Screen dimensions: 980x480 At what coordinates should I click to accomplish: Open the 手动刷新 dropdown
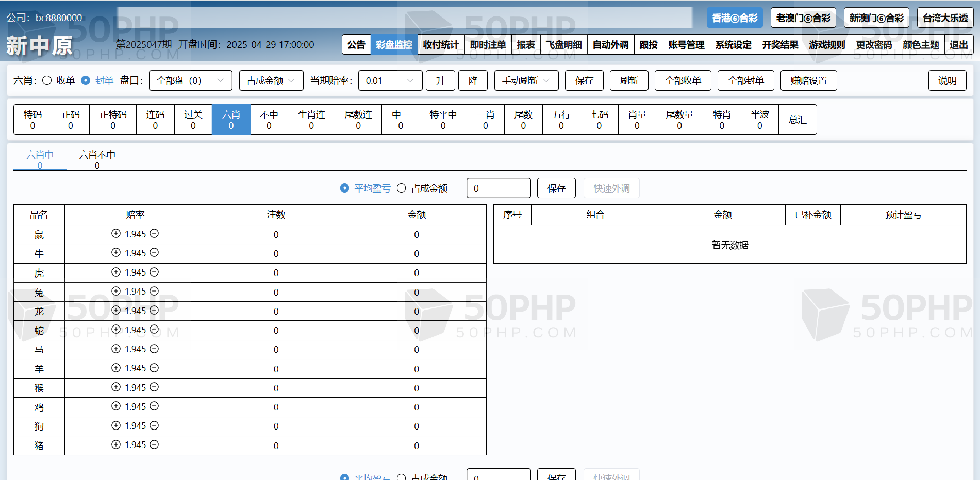coord(526,80)
